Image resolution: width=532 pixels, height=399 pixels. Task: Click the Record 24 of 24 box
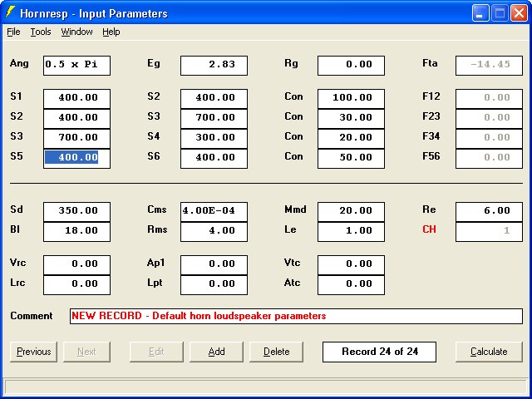[379, 352]
